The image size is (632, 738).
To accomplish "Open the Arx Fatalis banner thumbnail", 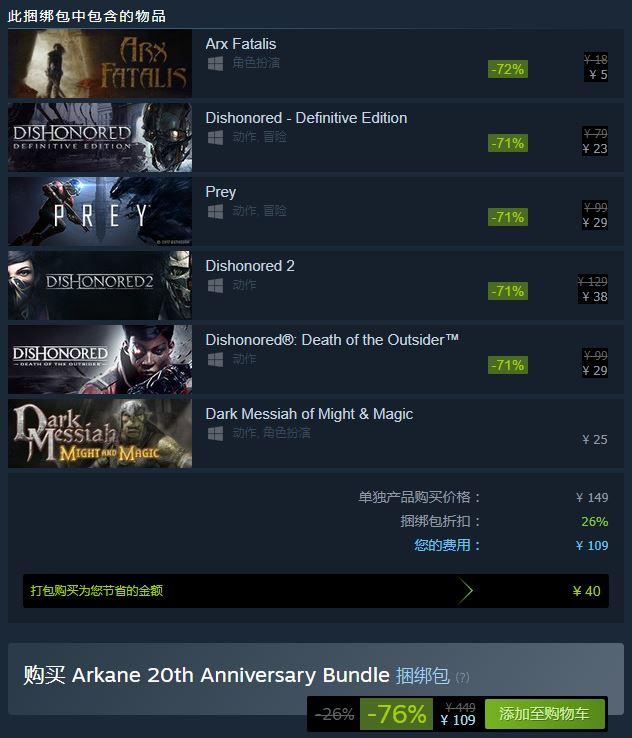I will tap(100, 64).
